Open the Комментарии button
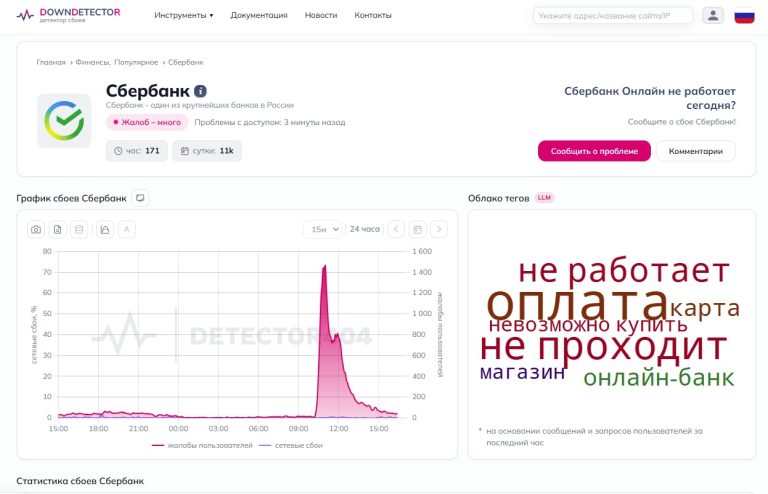The height and width of the screenshot is (494, 768). 696,151
